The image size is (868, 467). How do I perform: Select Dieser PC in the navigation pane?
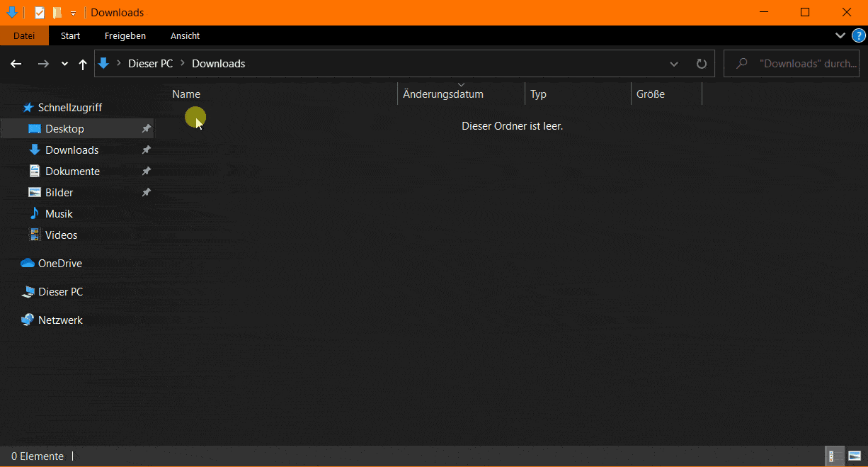point(60,291)
